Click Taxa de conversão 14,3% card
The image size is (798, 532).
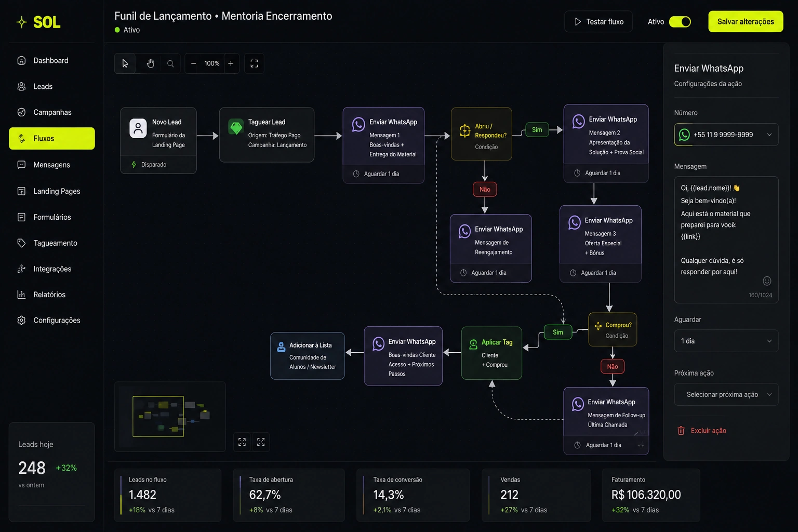(x=413, y=495)
